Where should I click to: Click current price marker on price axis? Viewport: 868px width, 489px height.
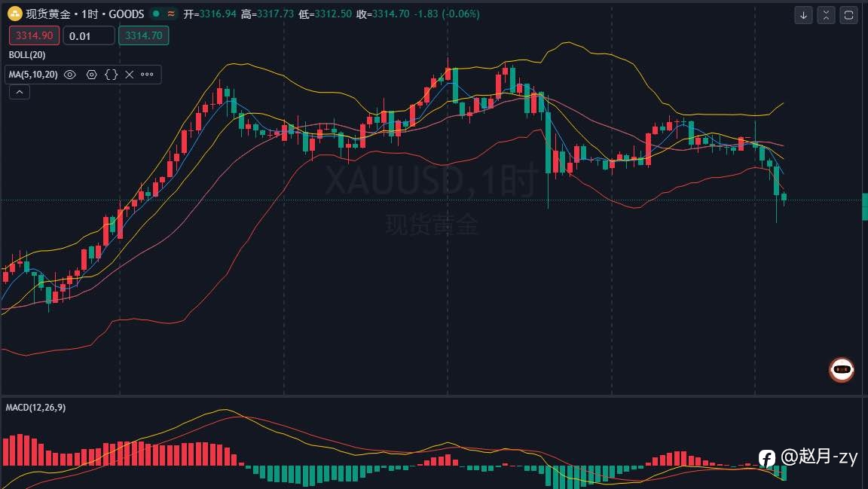[865, 206]
